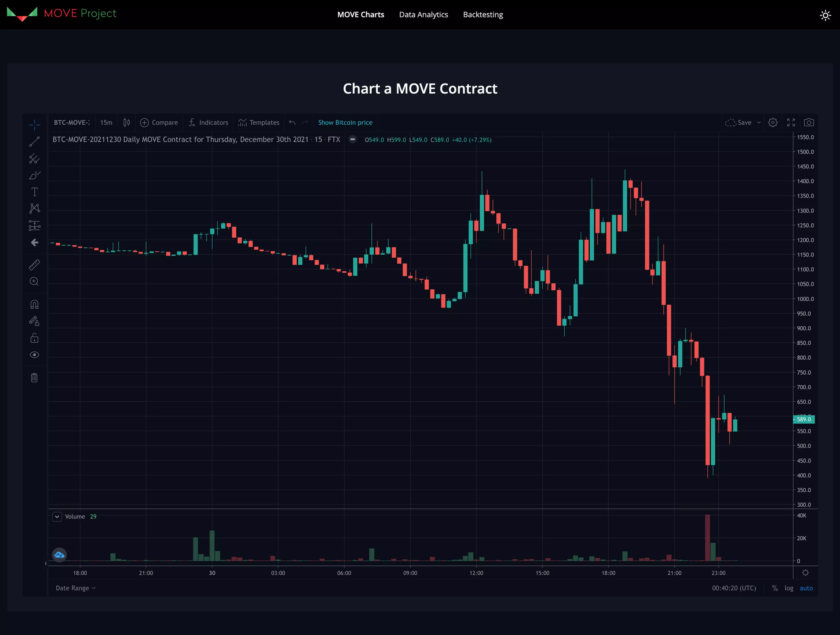Open chart settings gear
This screenshot has height=635, width=840.
pos(773,123)
